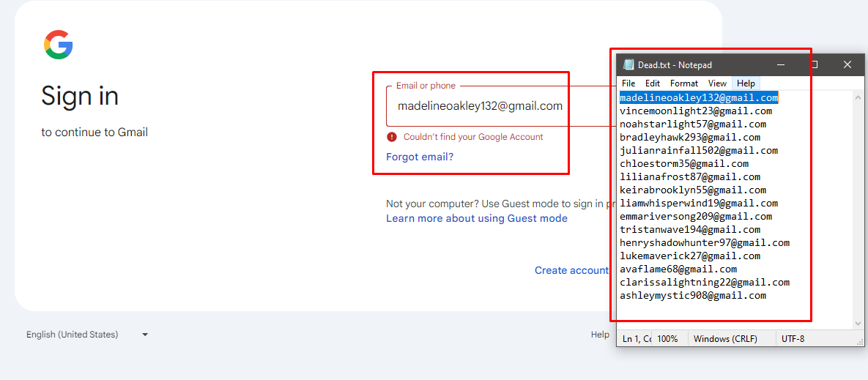Click julianrainfall502@gmail.com line in Notepad

pyautogui.click(x=699, y=150)
